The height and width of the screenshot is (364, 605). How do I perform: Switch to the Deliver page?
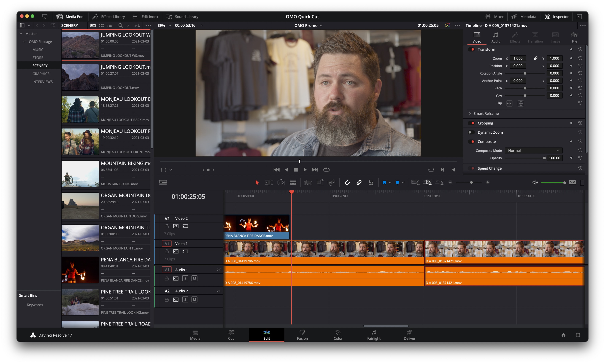[409, 335]
